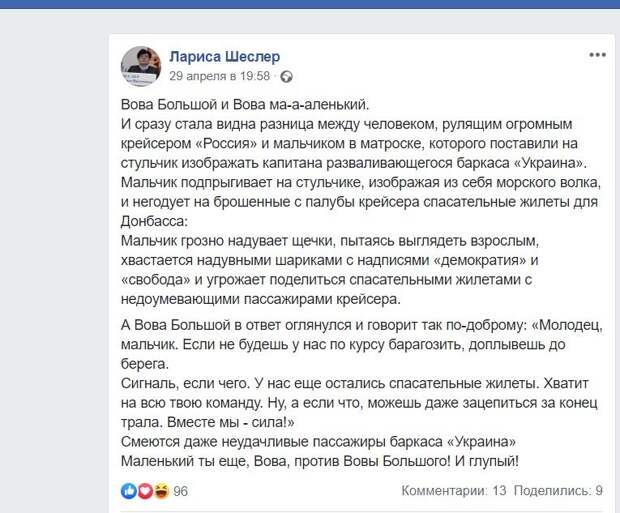The image size is (620, 513).
Task: Open the Лариса Шеслер profile name link
Action: 225,57
